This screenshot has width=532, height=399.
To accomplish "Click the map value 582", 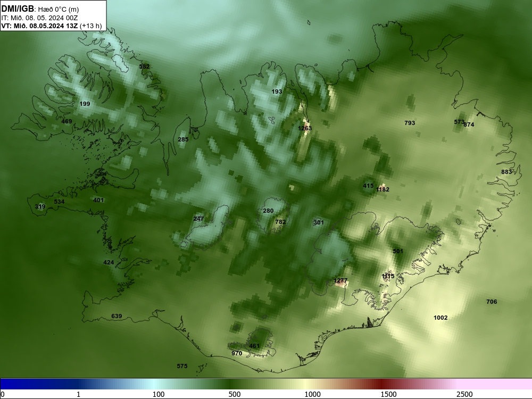I will [144, 66].
